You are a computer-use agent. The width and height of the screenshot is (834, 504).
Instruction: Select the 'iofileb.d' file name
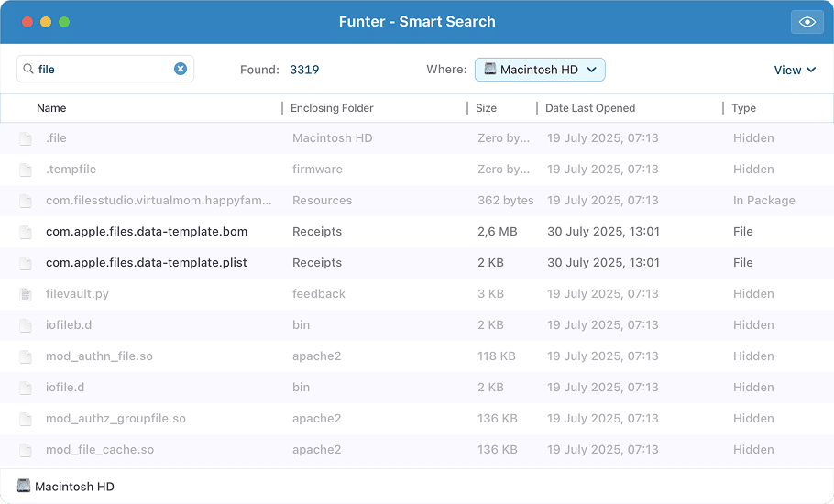69,324
